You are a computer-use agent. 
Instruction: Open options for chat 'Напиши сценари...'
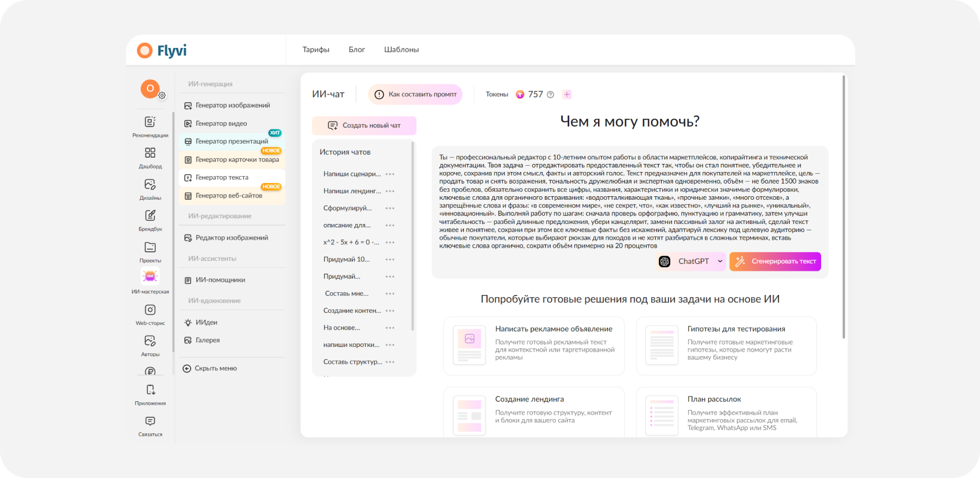390,174
